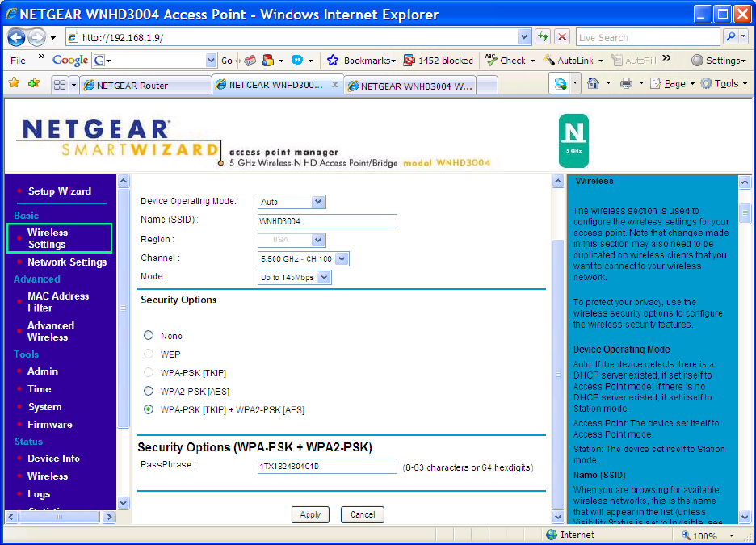Switch to the NETGEAR Router tab
Image resolution: width=756 pixels, height=545 pixels.
click(x=145, y=86)
